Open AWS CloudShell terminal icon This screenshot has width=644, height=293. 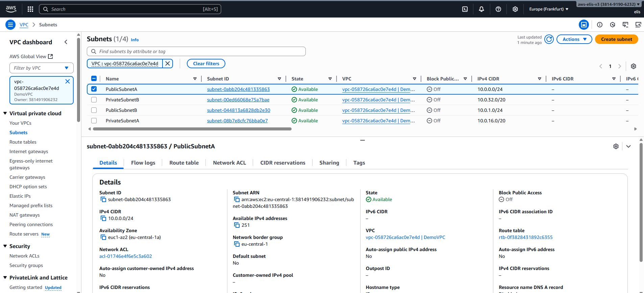[465, 9]
